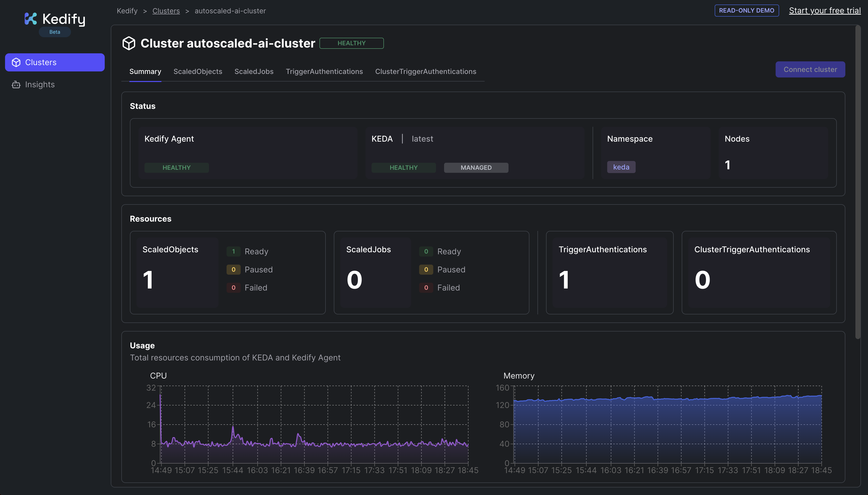Follow the Start your free trial link
Image resolution: width=868 pixels, height=495 pixels.
coord(825,11)
